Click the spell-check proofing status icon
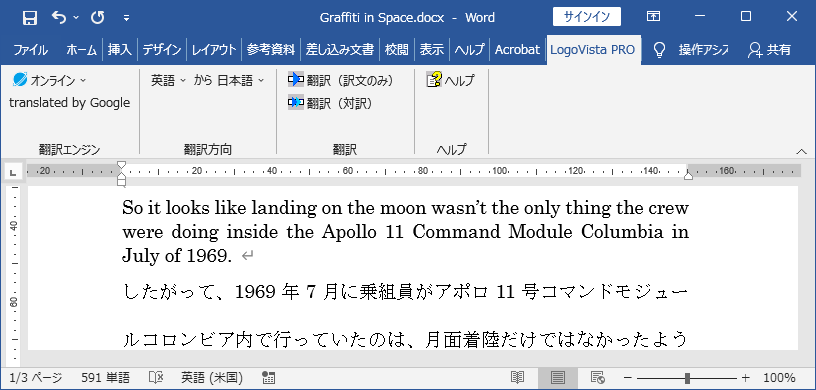816x390 pixels. click(156, 378)
